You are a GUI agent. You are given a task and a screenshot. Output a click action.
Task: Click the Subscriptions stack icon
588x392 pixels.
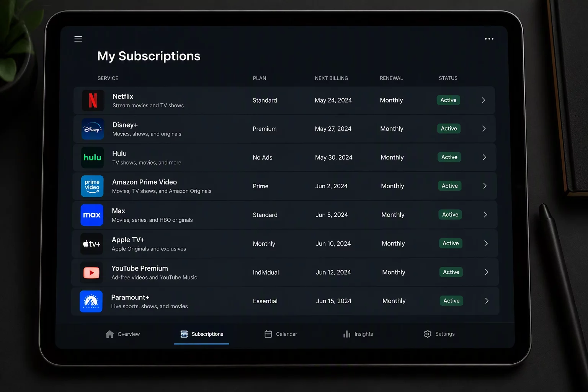[x=184, y=334]
